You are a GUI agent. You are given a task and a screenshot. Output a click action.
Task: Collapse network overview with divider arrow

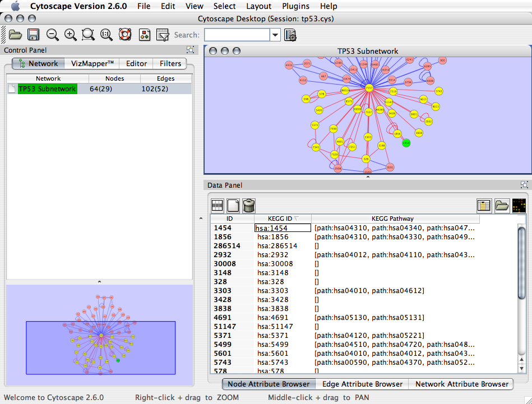[99, 281]
